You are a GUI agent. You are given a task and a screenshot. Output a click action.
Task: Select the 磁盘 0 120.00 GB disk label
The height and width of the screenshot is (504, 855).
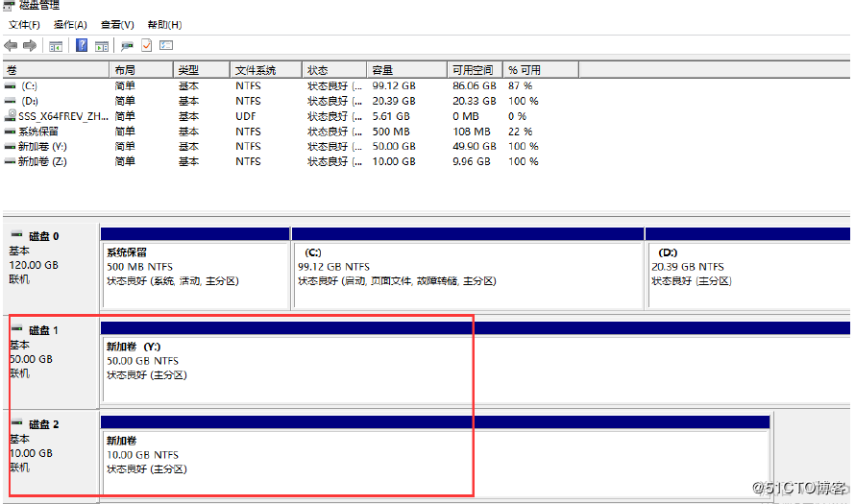click(52, 267)
